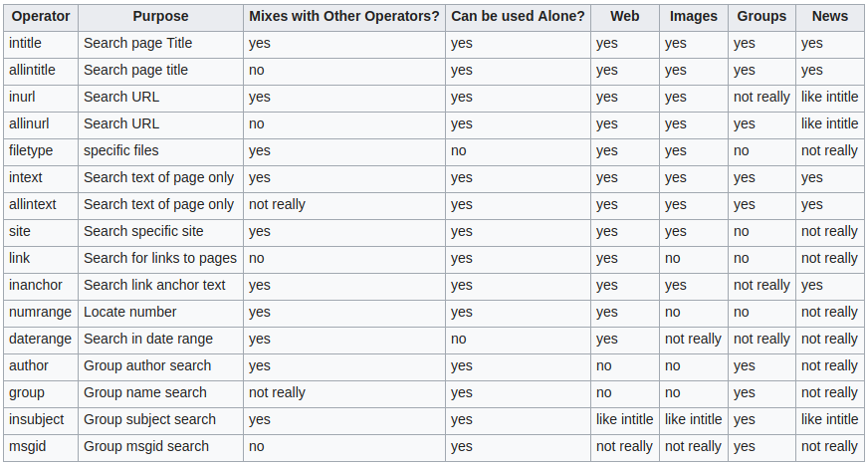868x466 pixels.
Task: Select the Web column header
Action: pos(625,17)
